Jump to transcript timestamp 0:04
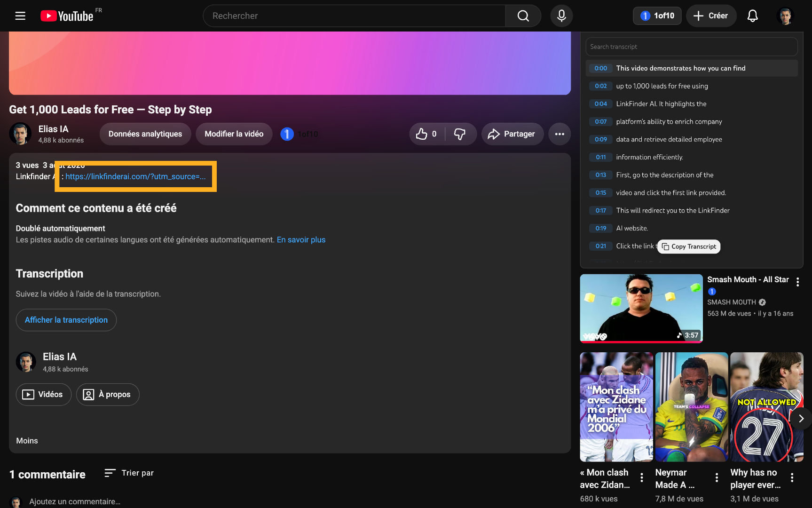 (x=601, y=104)
